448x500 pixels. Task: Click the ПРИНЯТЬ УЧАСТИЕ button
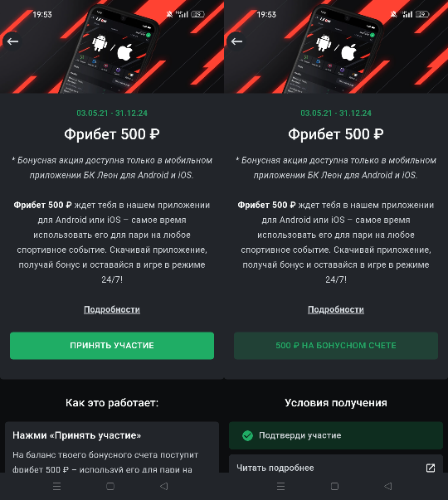point(112,346)
